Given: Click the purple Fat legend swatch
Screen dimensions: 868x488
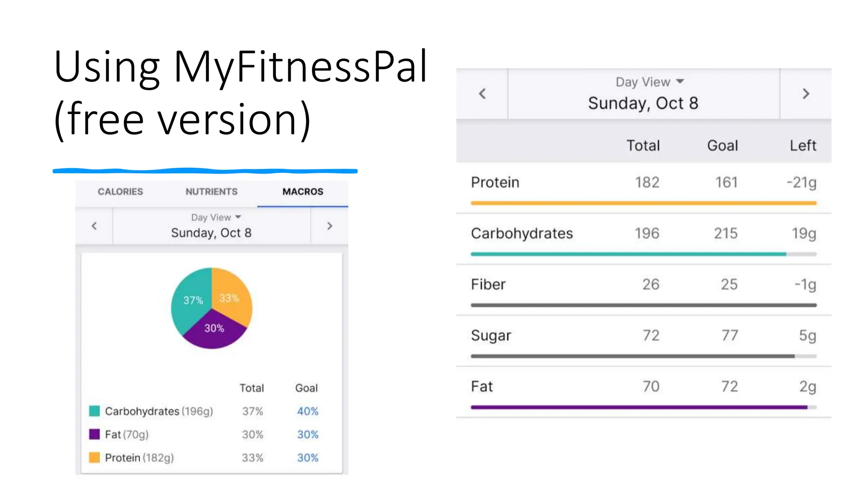Looking at the screenshot, I should 95,434.
